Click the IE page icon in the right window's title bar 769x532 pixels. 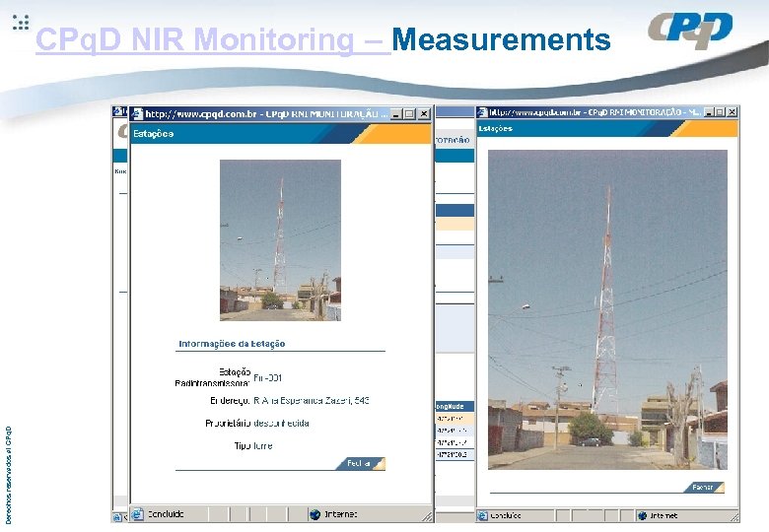(483, 112)
